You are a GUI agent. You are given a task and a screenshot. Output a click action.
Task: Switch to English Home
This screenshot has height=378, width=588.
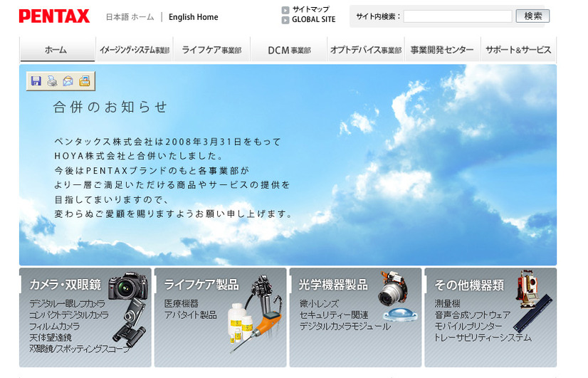[x=193, y=17]
